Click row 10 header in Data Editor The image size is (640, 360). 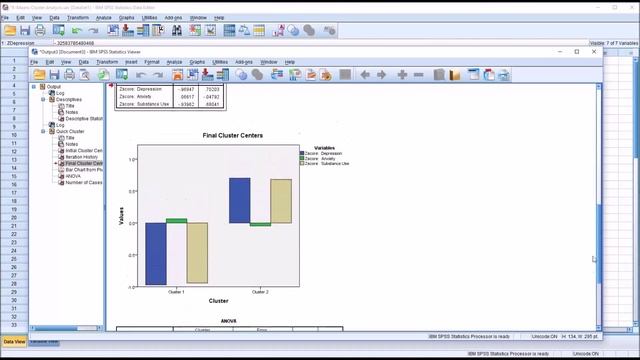(14, 135)
